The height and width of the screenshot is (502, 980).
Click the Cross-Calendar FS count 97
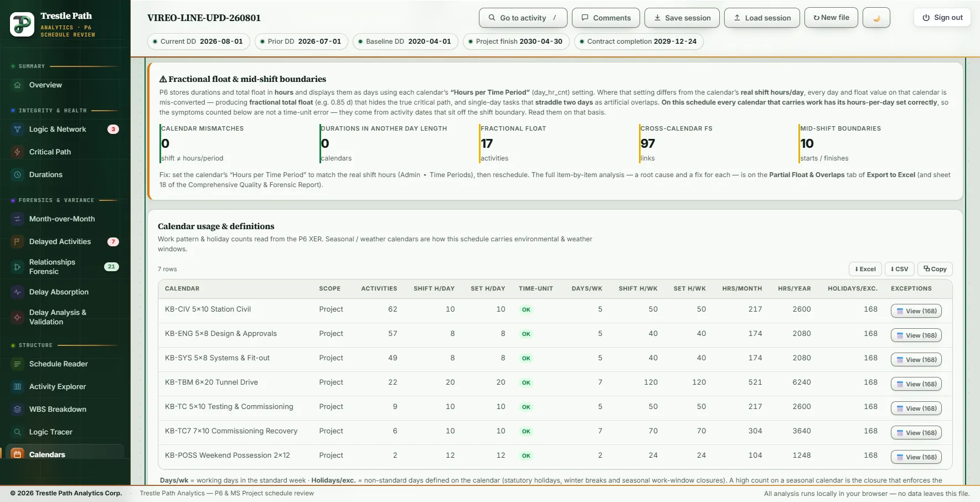tap(648, 144)
